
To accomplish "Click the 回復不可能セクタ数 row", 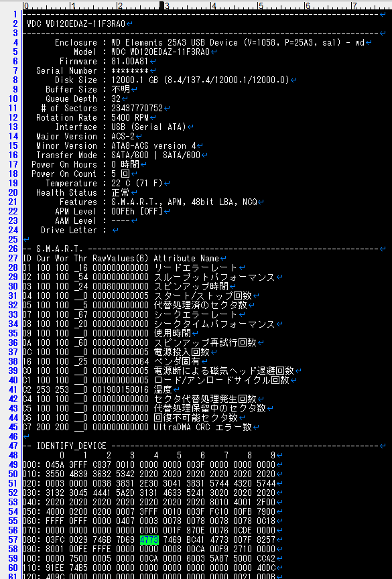I will [x=130, y=418].
